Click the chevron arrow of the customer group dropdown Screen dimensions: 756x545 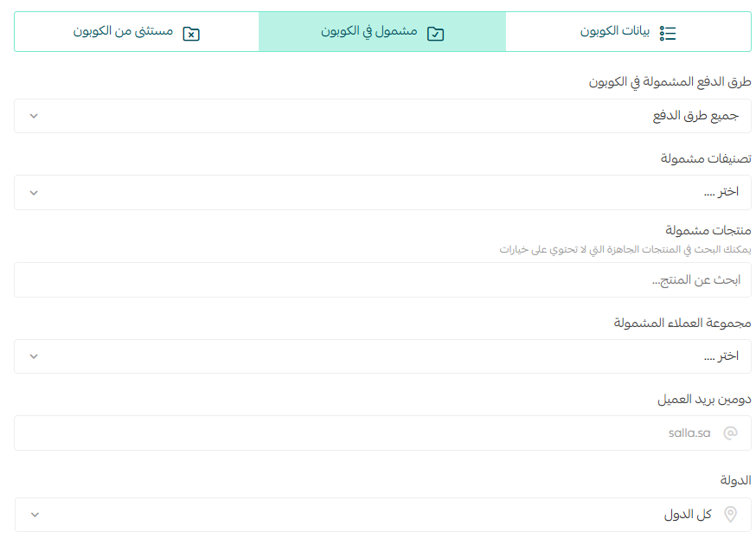pyautogui.click(x=34, y=356)
